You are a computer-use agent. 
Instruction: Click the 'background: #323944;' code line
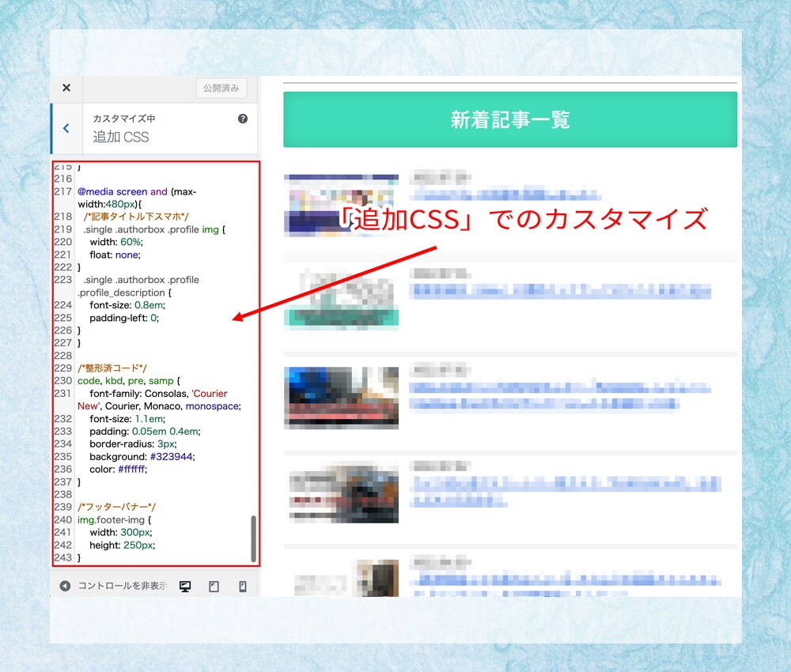142,457
